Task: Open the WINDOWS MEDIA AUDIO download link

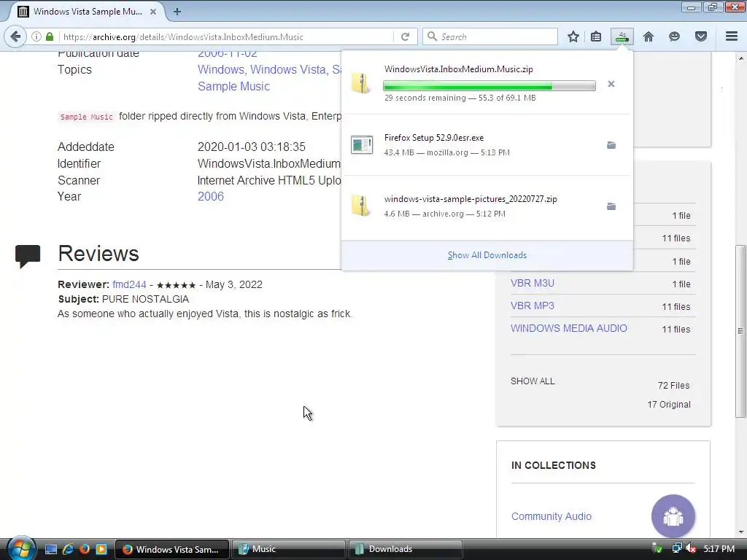Action: tap(569, 329)
